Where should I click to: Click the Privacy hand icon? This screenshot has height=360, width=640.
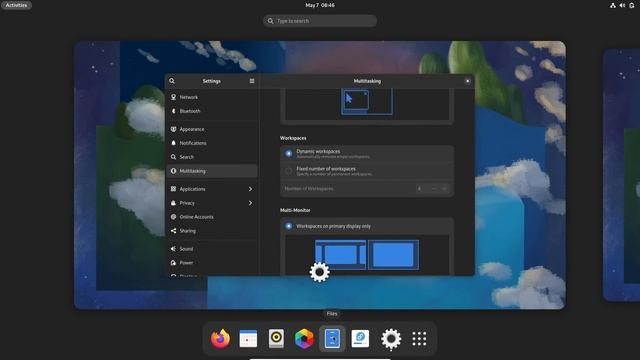pyautogui.click(x=173, y=203)
